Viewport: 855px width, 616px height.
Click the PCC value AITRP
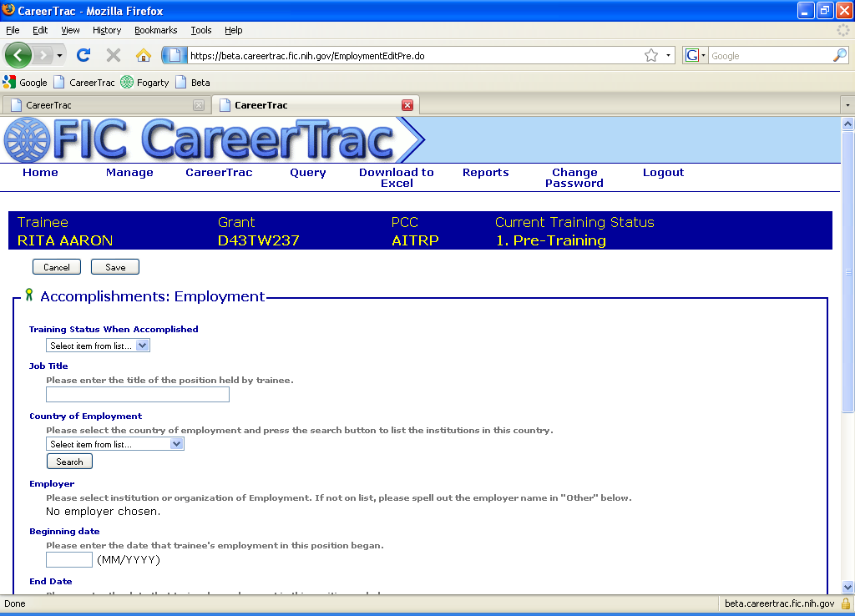pos(415,240)
